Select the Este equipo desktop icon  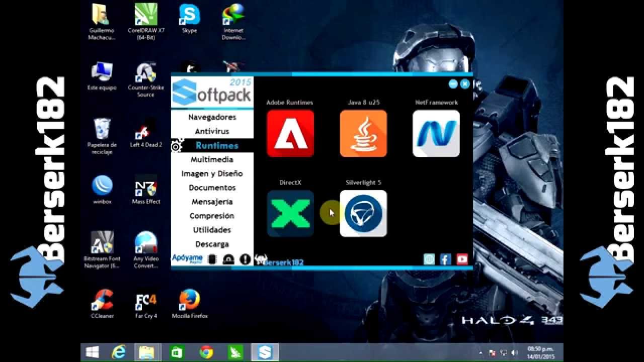(102, 76)
